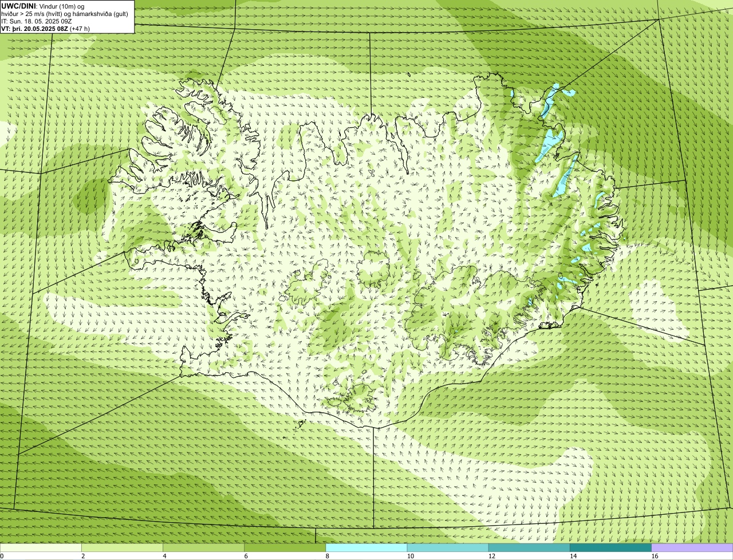Screen dimensions: 733x560
Task: Click the light green 2–4 m/s legend swatch
Action: tap(122, 548)
